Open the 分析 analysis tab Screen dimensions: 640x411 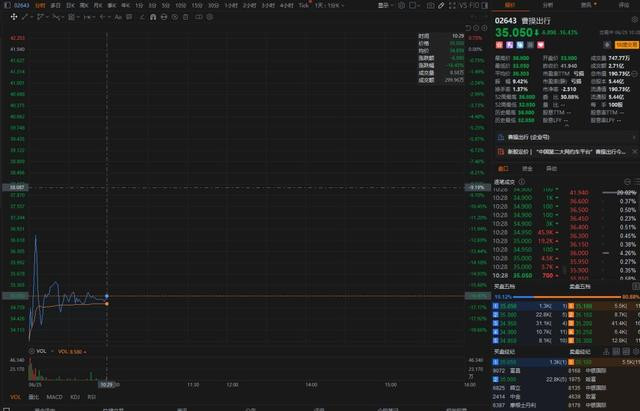pos(548,5)
